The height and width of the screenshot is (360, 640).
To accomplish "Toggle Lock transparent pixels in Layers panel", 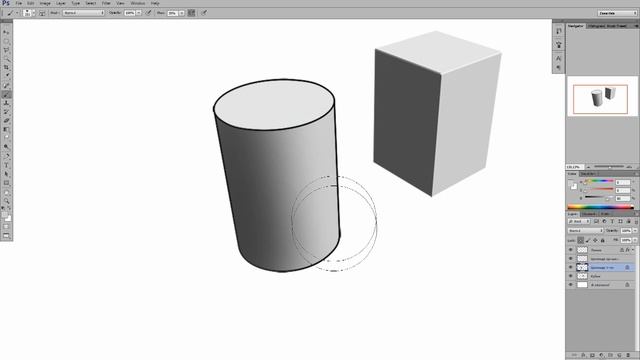I will [580, 240].
